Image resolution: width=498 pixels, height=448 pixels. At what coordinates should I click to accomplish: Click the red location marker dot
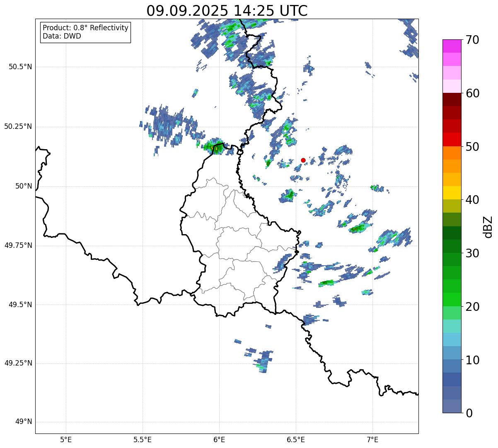point(303,160)
